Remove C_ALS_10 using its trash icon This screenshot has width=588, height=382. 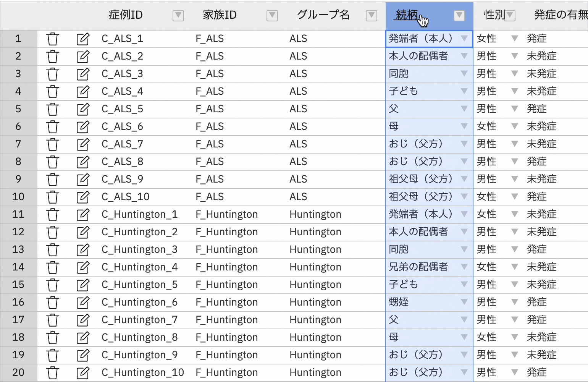53,197
